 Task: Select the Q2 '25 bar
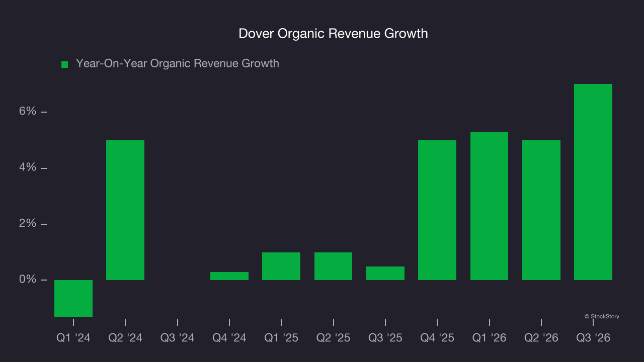[x=333, y=266]
